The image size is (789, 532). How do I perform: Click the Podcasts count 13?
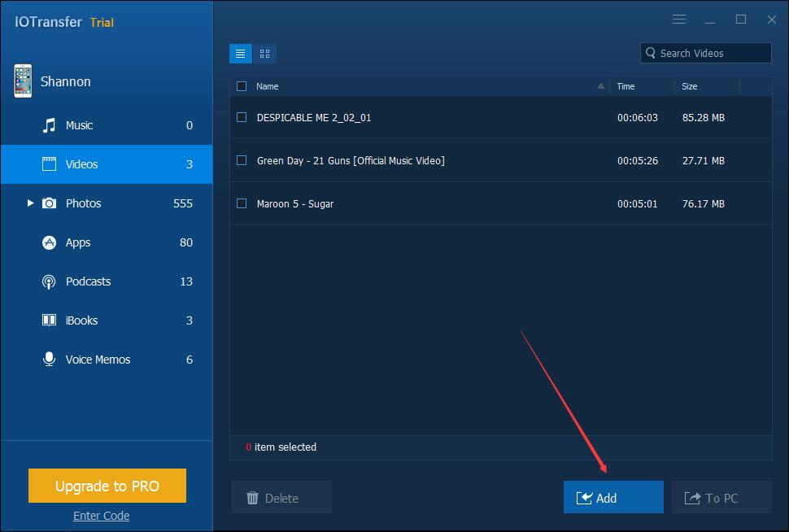click(186, 281)
